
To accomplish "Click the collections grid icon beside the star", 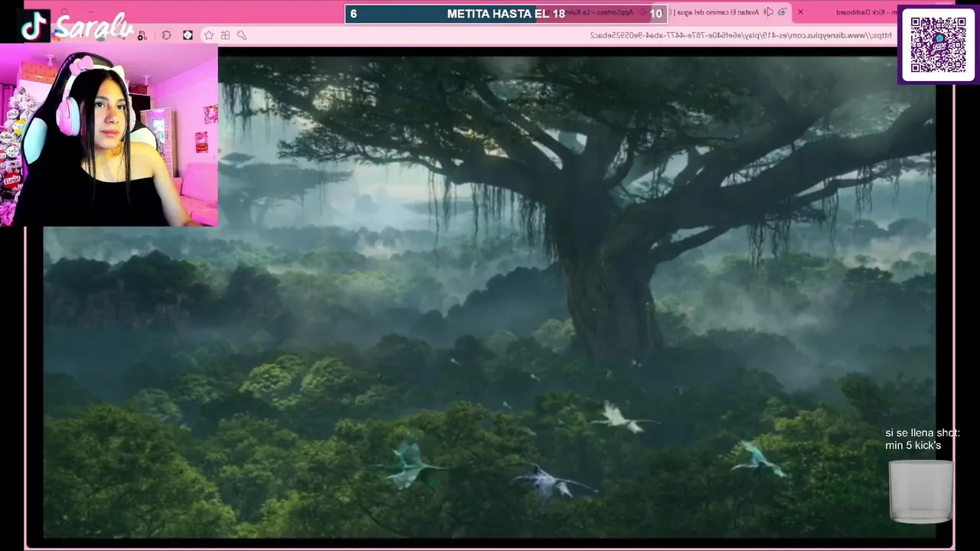I will [225, 35].
